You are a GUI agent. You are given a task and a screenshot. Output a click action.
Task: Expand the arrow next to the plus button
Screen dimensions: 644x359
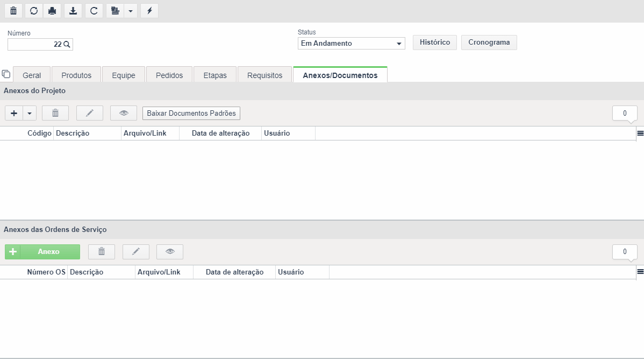tap(30, 113)
